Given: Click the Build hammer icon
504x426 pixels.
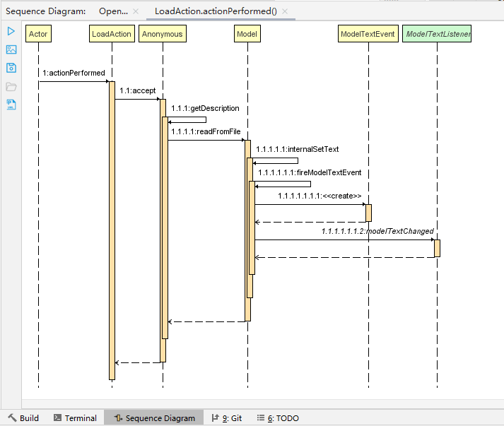Looking at the screenshot, I should (12, 418).
